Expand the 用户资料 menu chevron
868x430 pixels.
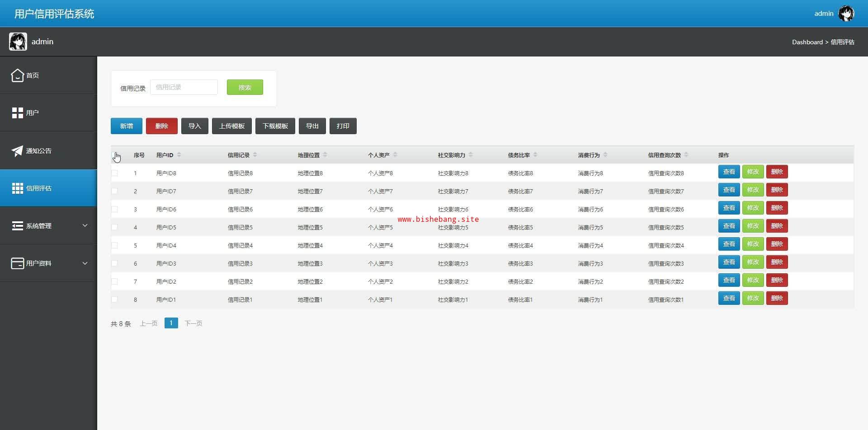click(x=85, y=263)
